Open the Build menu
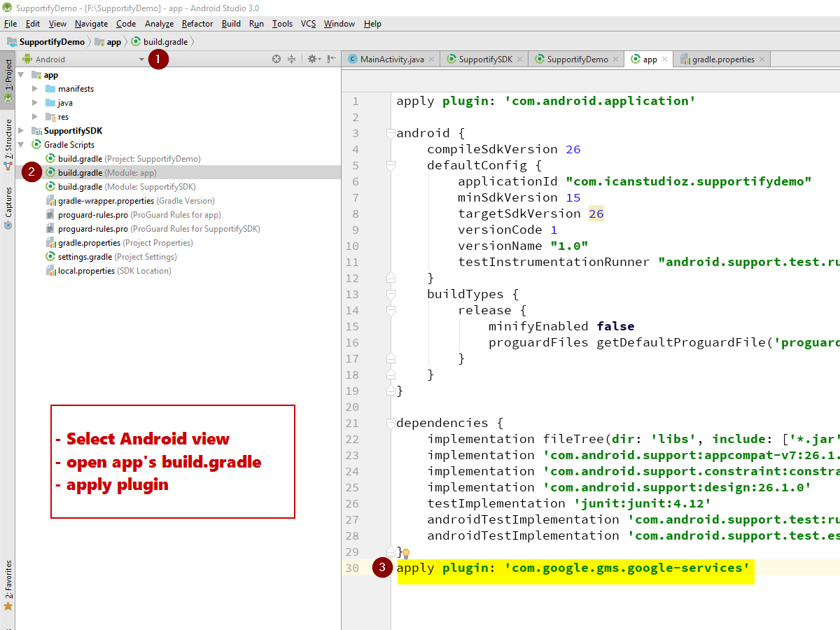840x630 pixels. (x=231, y=24)
